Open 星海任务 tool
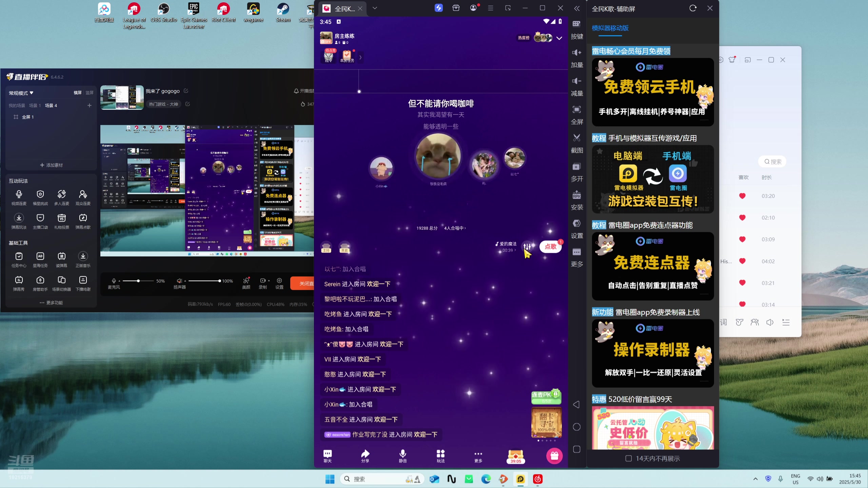 40,260
